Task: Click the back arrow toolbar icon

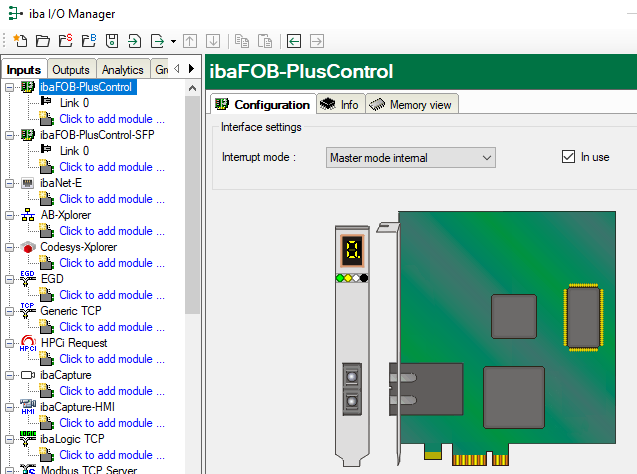Action: pyautogui.click(x=294, y=41)
